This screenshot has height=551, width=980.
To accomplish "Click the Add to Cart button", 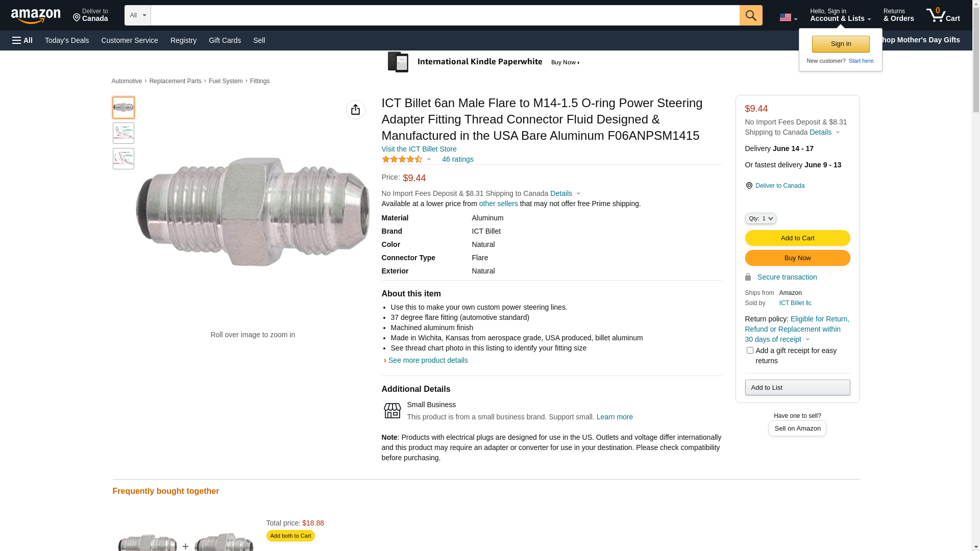I will (x=797, y=238).
